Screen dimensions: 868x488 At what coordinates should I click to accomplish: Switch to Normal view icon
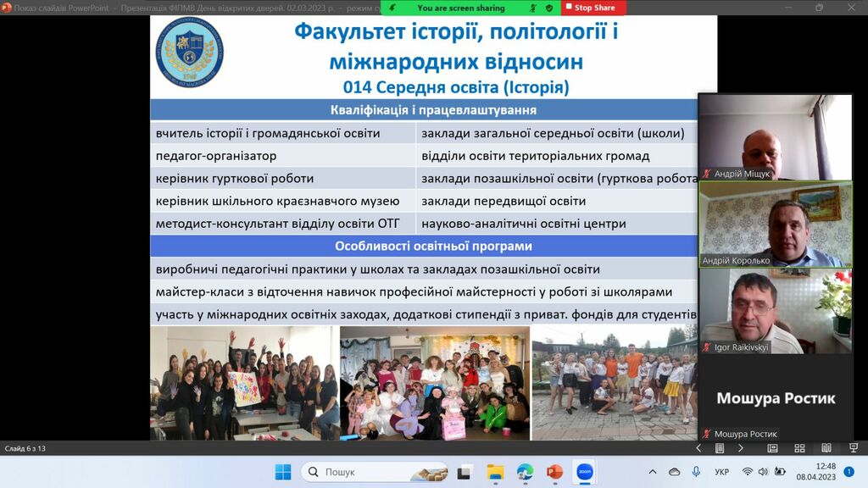pyautogui.click(x=772, y=448)
